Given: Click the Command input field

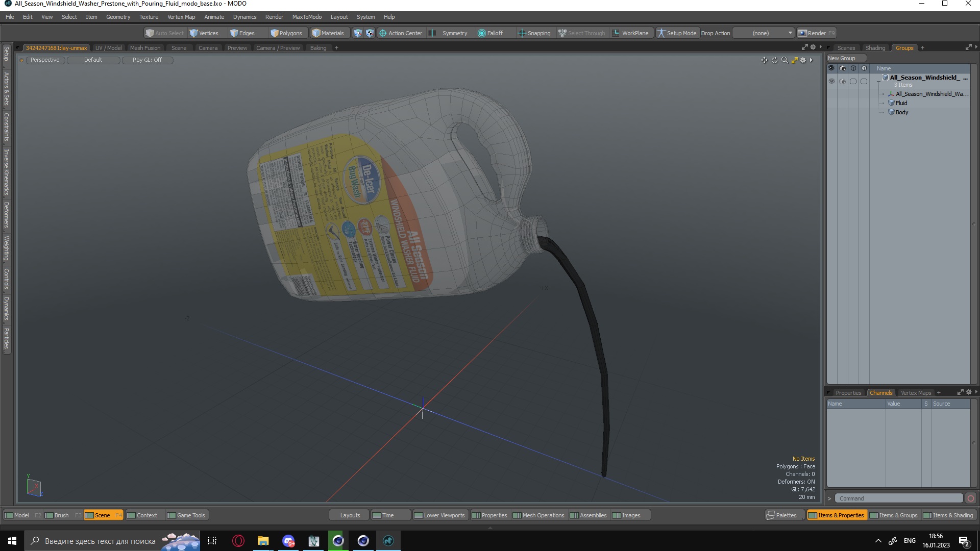Looking at the screenshot, I should (x=899, y=498).
